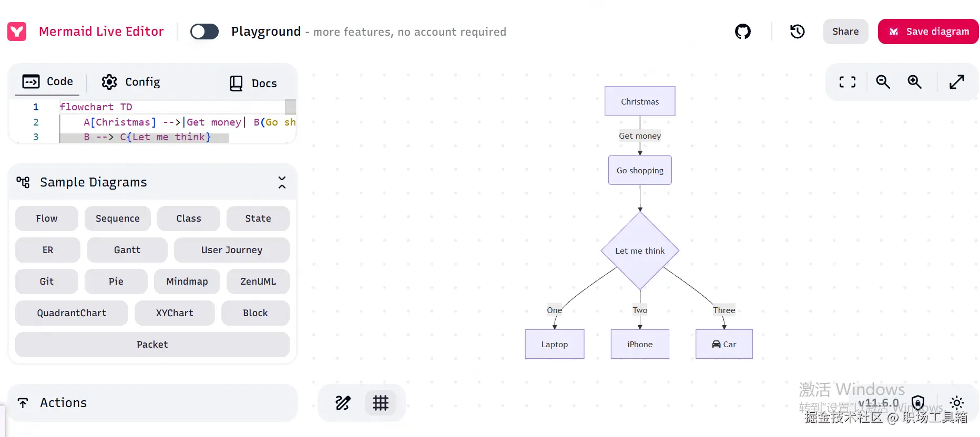
Task: Zoom in on the diagram
Action: pos(914,82)
